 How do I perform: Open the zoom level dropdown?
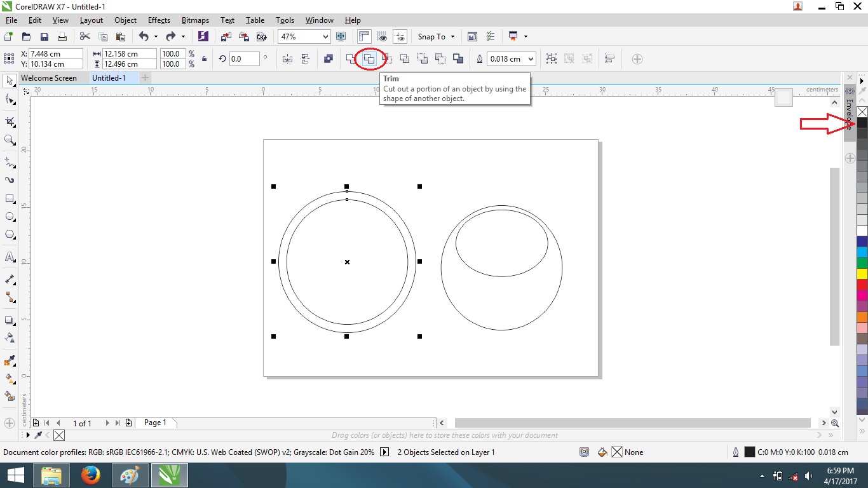point(325,37)
